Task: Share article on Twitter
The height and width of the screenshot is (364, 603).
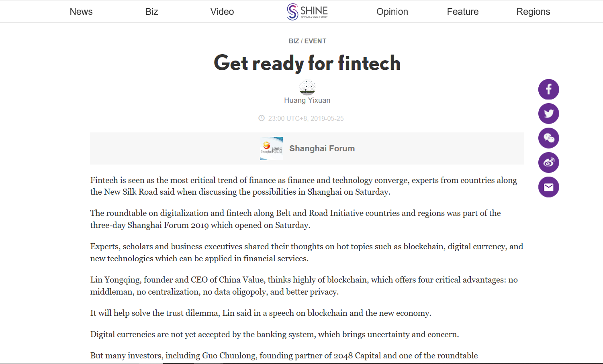Action: point(548,114)
